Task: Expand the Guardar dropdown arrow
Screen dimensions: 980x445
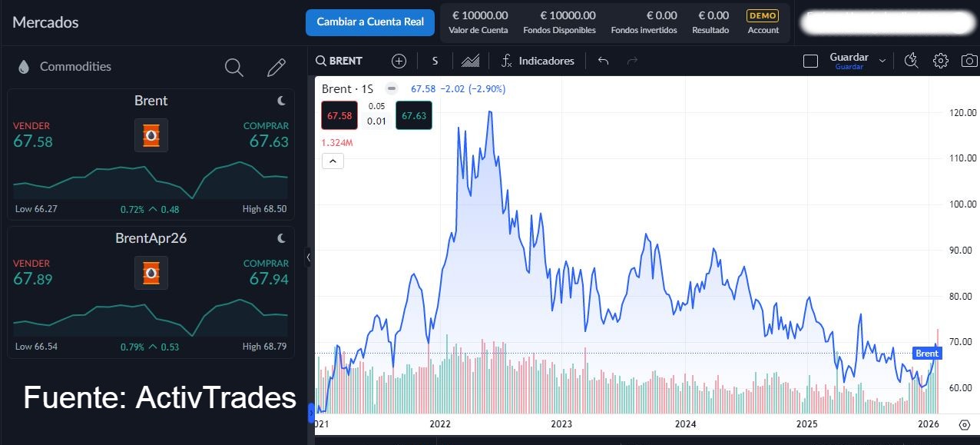Action: tap(882, 61)
